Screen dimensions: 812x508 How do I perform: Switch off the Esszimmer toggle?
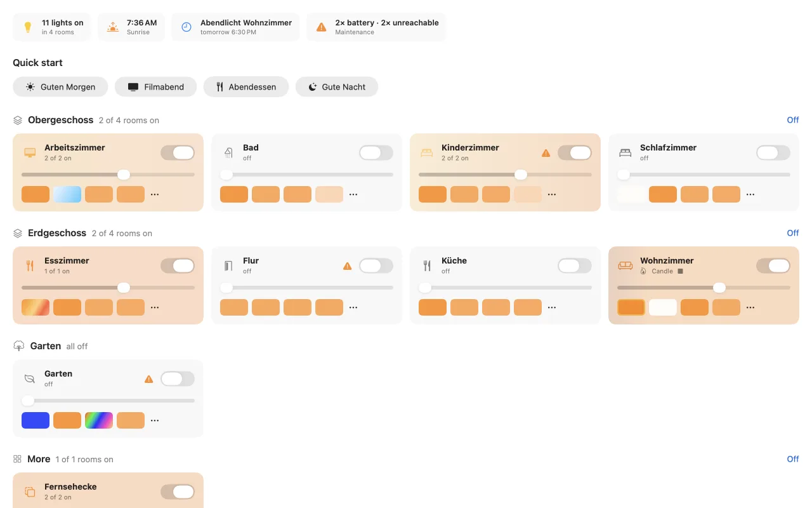pos(178,266)
